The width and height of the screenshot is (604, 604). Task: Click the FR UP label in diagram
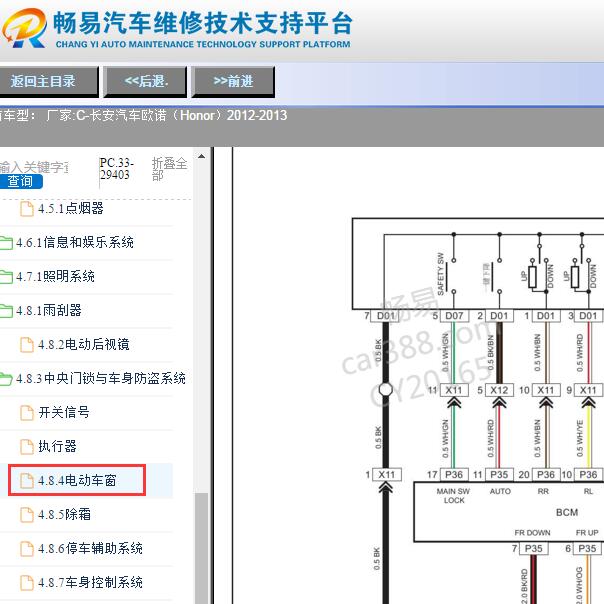(x=587, y=533)
